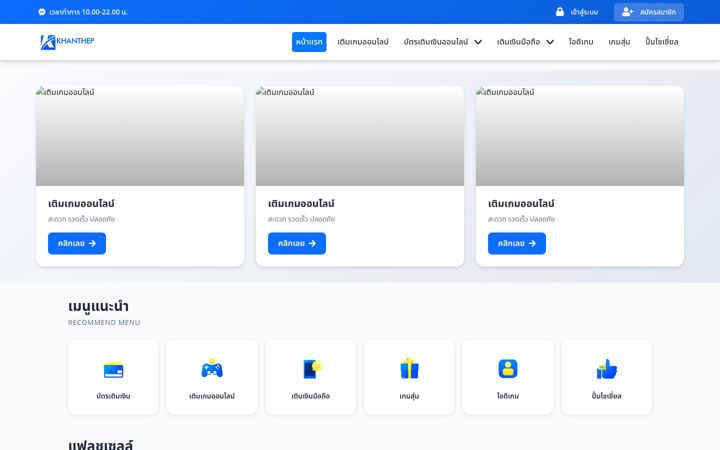This screenshot has height=450, width=720.
Task: Select the gamepad เติมเกมออนไลน์ icon
Action: point(212,368)
